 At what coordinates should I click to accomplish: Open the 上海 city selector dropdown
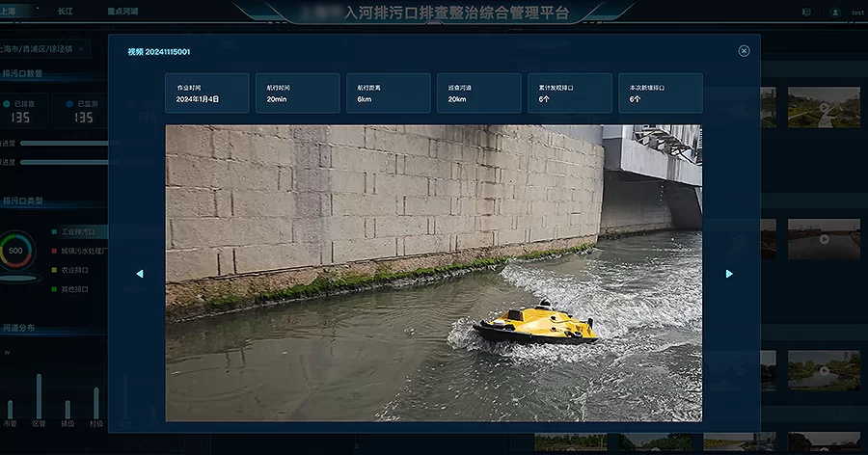pyautogui.click(x=19, y=12)
